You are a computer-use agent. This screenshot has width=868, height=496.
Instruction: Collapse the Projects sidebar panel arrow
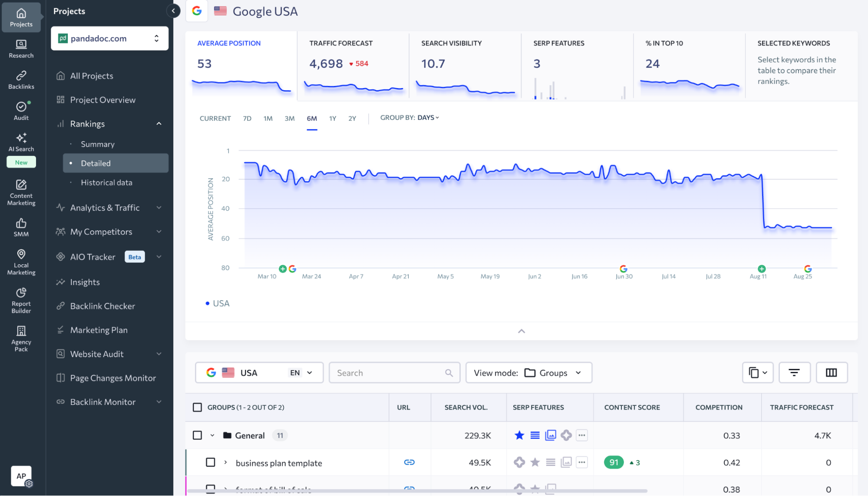[x=173, y=11]
